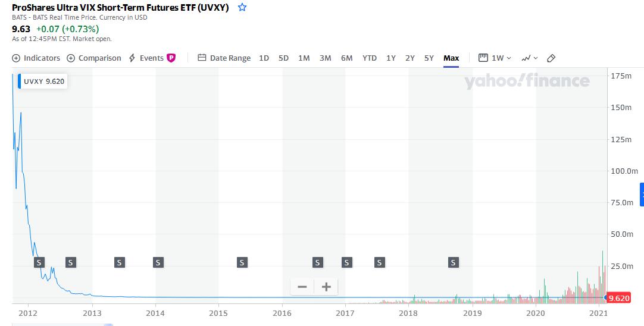Click the S split marker in mid-2017
Screen dimensions: 644x326
coord(380,262)
